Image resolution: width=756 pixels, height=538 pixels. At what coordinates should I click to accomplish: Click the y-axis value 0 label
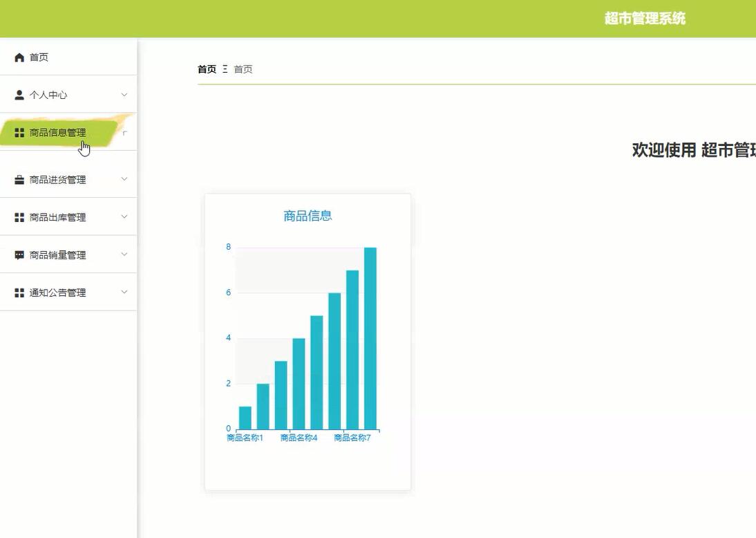[229, 429]
